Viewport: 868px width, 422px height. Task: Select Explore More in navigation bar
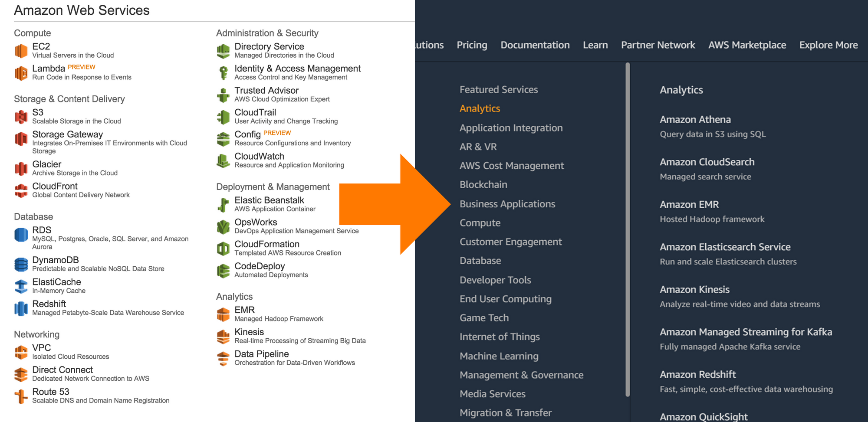coord(828,45)
